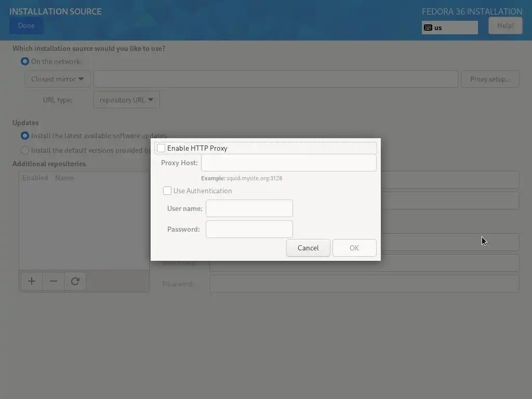
Task: Click the Done button
Action: 26,26
